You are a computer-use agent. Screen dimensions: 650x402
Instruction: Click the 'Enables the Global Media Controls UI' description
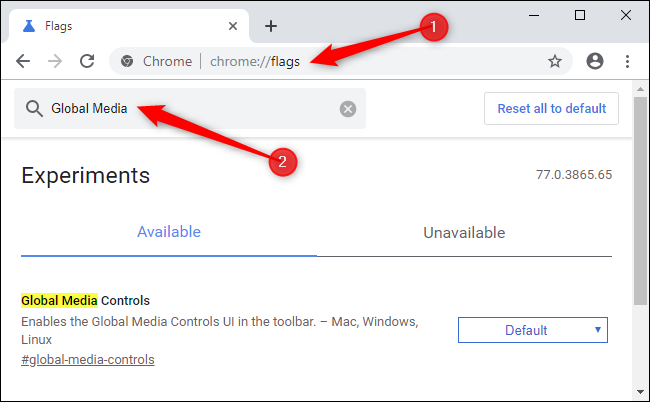tap(220, 330)
